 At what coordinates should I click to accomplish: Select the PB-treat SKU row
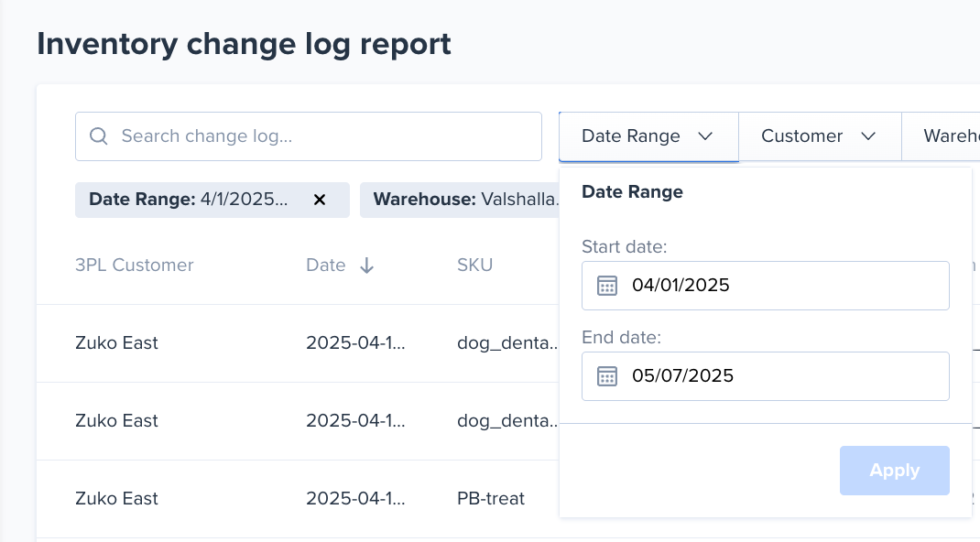click(491, 499)
